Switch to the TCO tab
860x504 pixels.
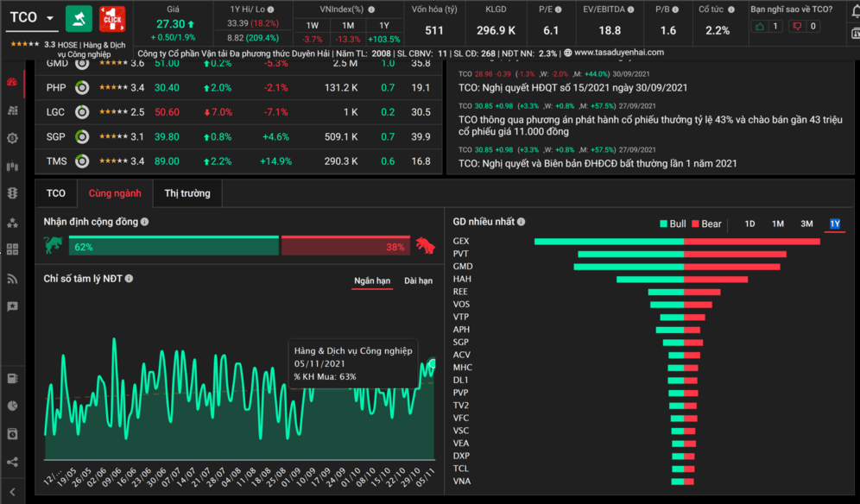click(56, 193)
